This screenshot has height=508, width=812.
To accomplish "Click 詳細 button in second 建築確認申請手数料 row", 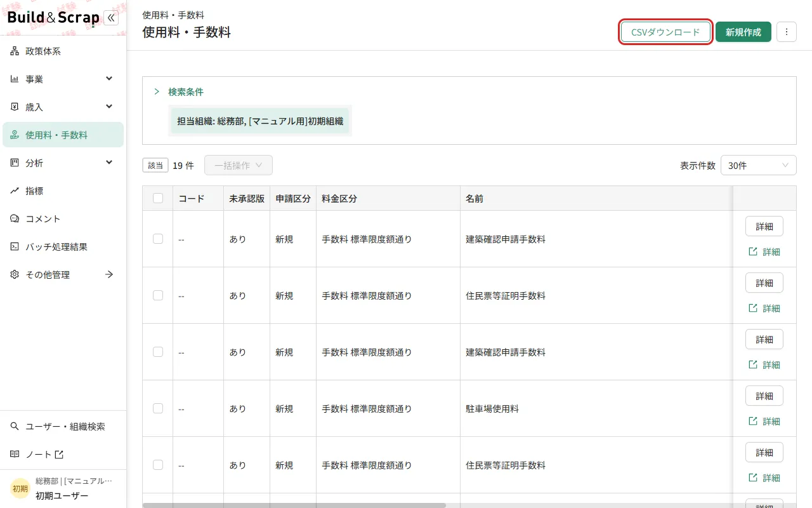I will (x=764, y=339).
